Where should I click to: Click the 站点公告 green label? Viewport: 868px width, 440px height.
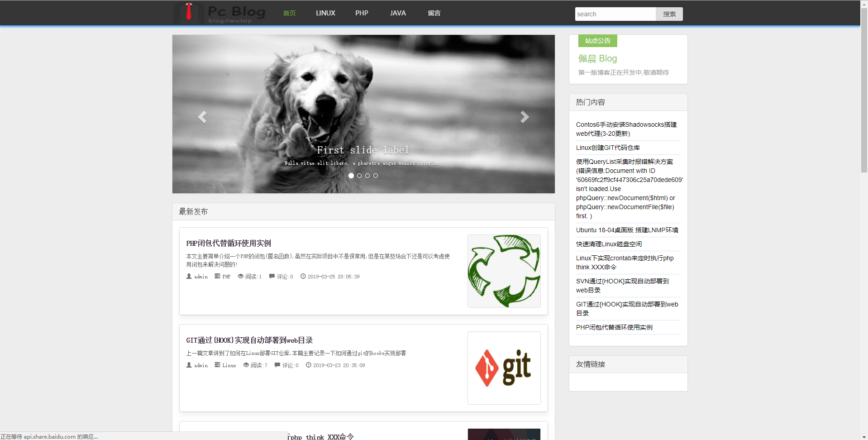(598, 41)
